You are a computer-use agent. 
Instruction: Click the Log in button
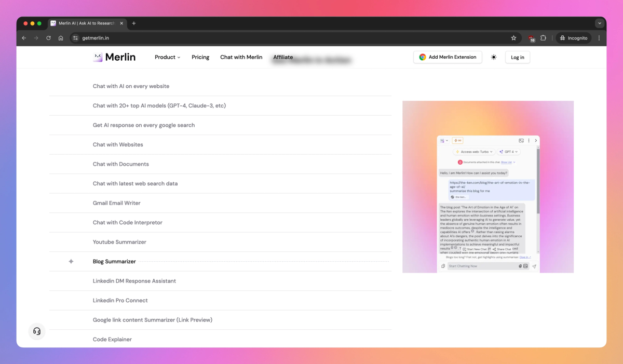coord(518,57)
